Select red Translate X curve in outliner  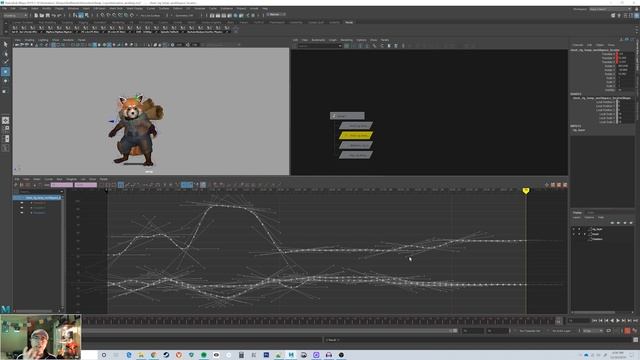click(40, 203)
